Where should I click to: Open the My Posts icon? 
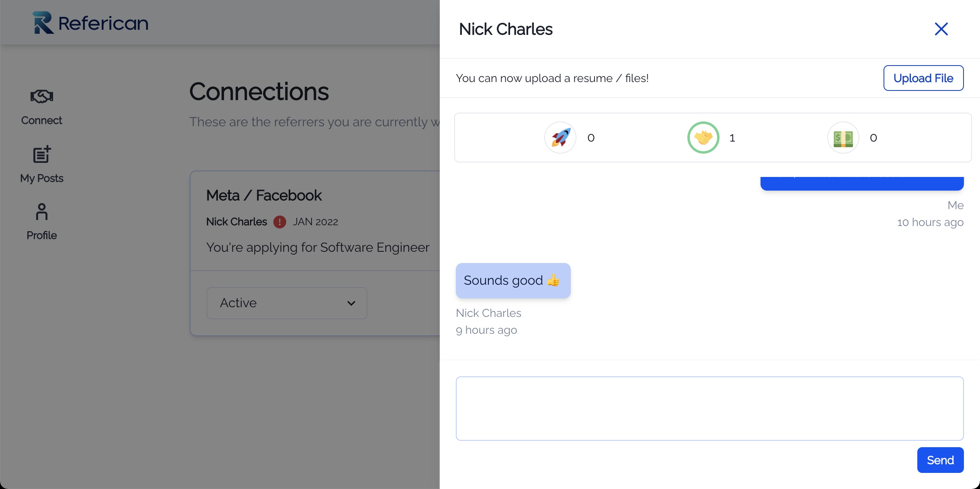click(42, 154)
